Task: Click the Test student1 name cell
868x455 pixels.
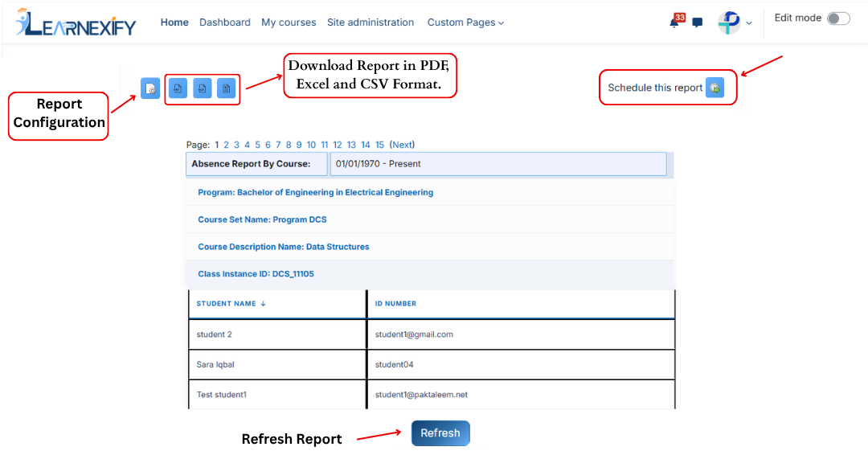Action: (277, 395)
